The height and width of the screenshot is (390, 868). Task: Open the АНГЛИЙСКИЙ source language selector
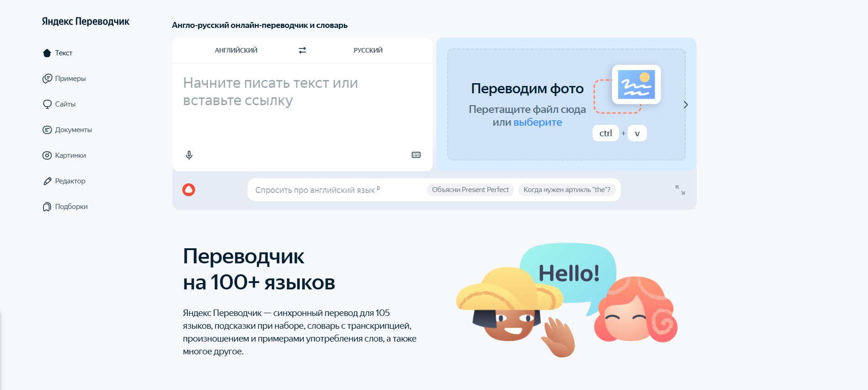coord(236,50)
